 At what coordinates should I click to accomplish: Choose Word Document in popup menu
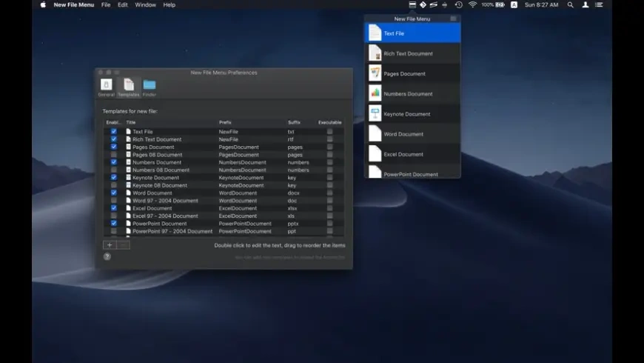click(x=412, y=133)
